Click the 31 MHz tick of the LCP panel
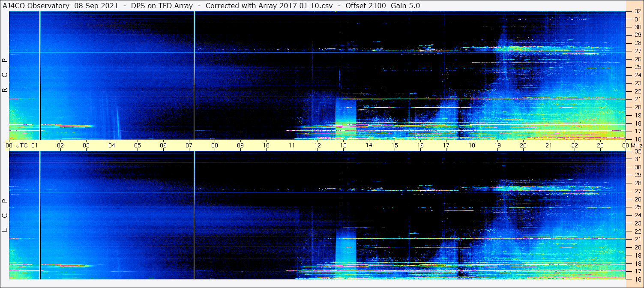This screenshot has width=644, height=288. [x=637, y=159]
